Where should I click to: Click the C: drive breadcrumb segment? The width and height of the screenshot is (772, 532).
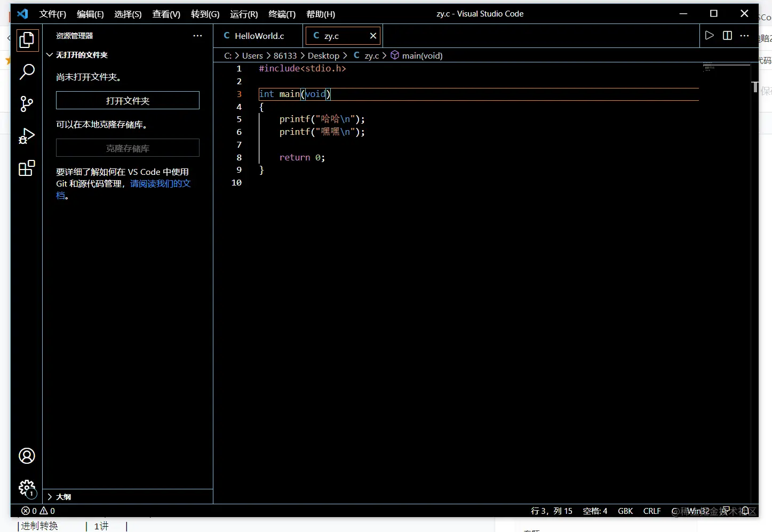[228, 55]
